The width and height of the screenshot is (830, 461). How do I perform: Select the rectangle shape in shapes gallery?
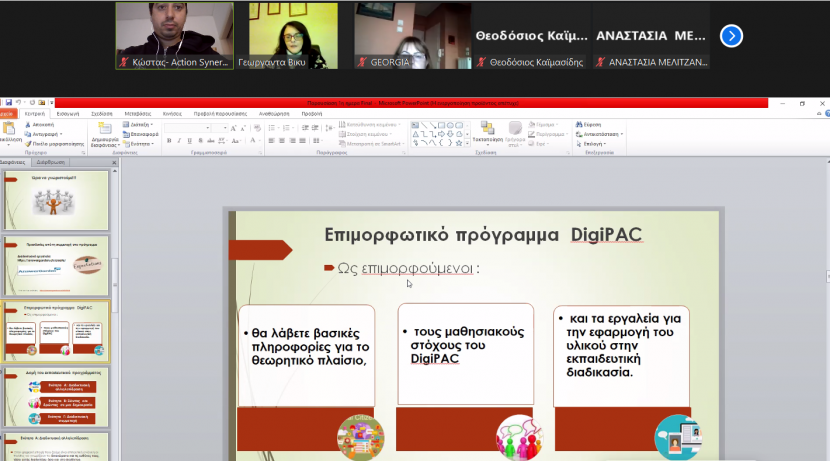(x=441, y=125)
